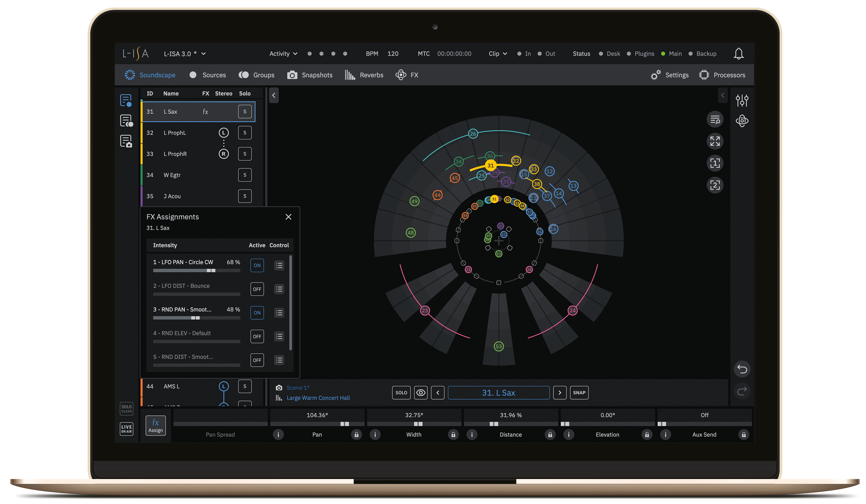Open the mixer faders panel icon

(x=742, y=100)
